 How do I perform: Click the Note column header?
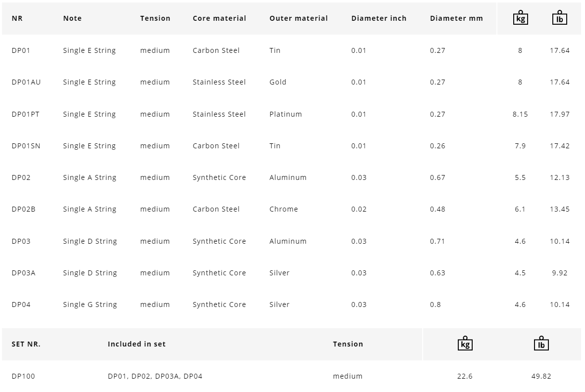72,18
